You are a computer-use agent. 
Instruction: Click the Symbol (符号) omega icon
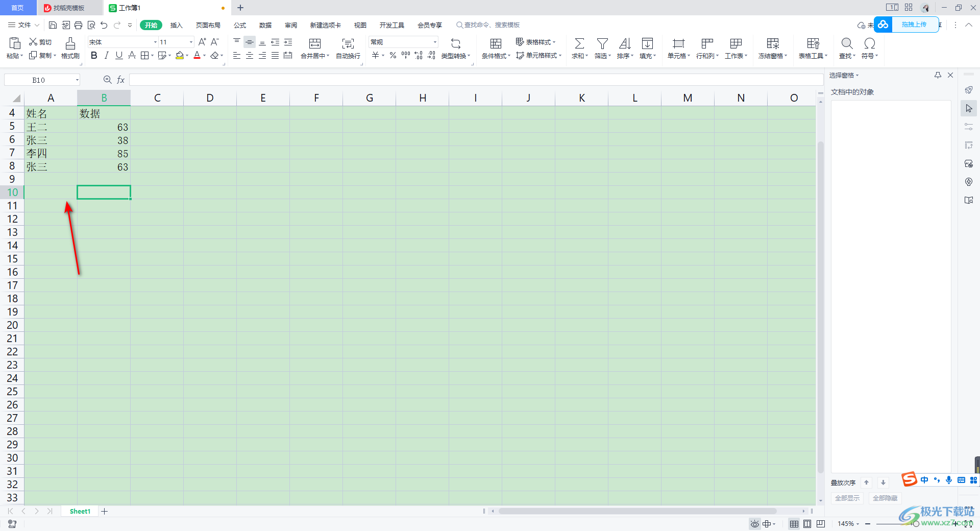(870, 43)
